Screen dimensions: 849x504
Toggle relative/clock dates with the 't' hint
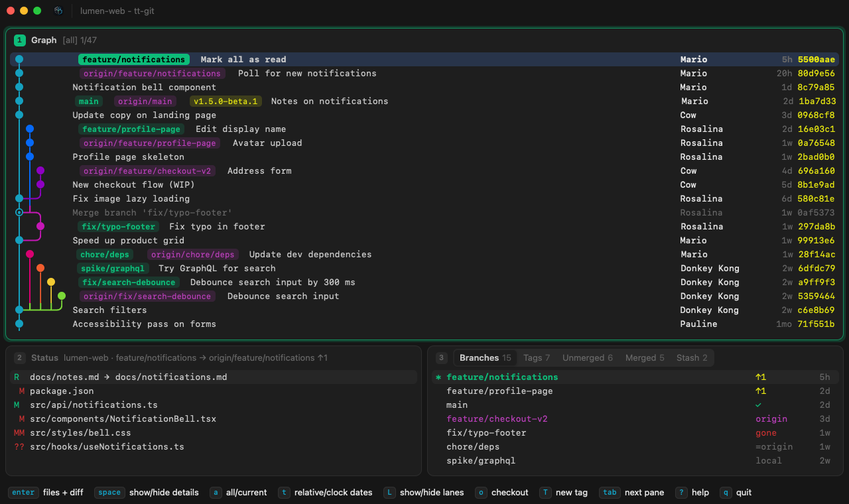tap(325, 492)
